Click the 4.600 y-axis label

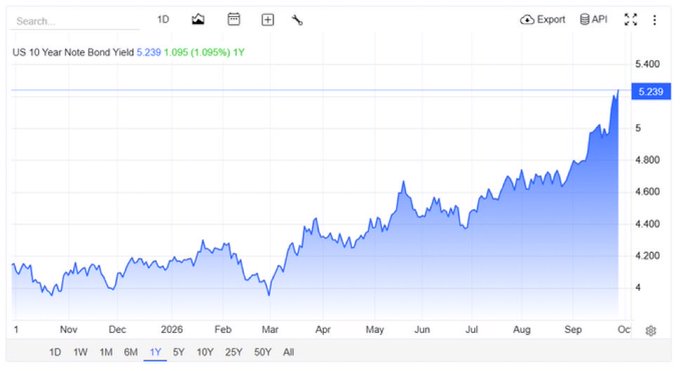pos(647,191)
